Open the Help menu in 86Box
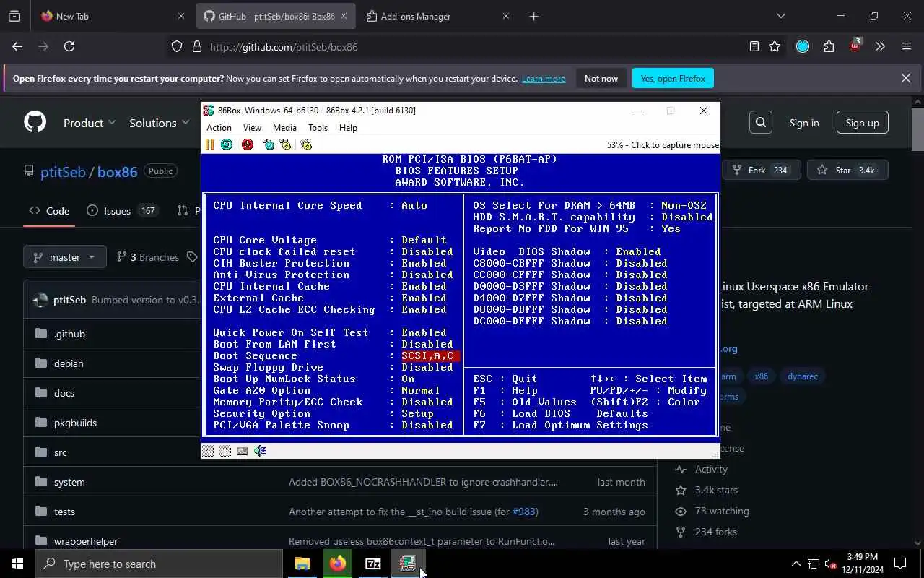This screenshot has width=924, height=578. tap(348, 128)
